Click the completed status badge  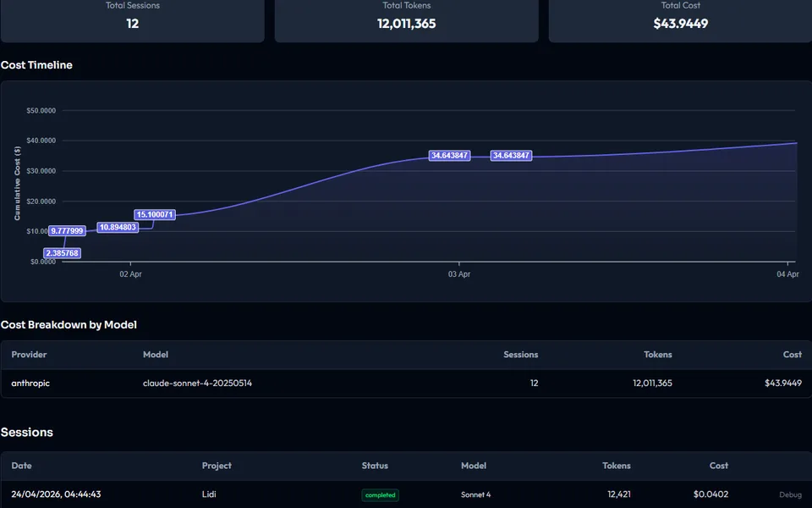pyautogui.click(x=380, y=495)
